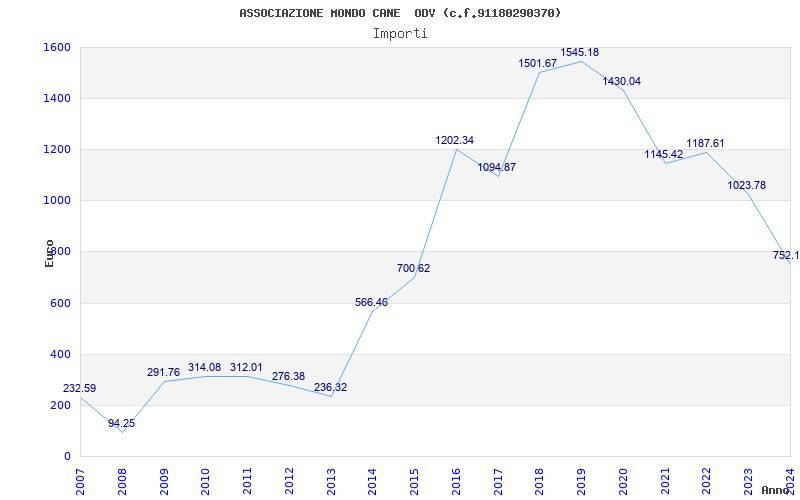Click the 2021 x-axis year label
The height and width of the screenshot is (500, 800).
coord(665,480)
